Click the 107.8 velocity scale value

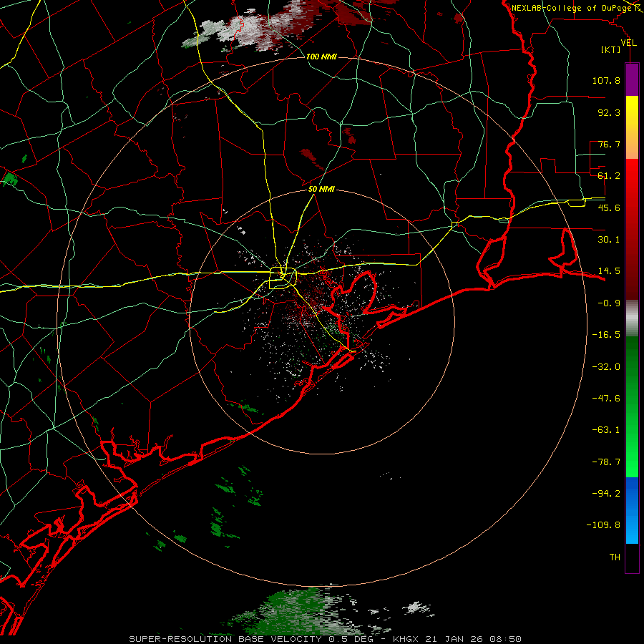point(606,80)
